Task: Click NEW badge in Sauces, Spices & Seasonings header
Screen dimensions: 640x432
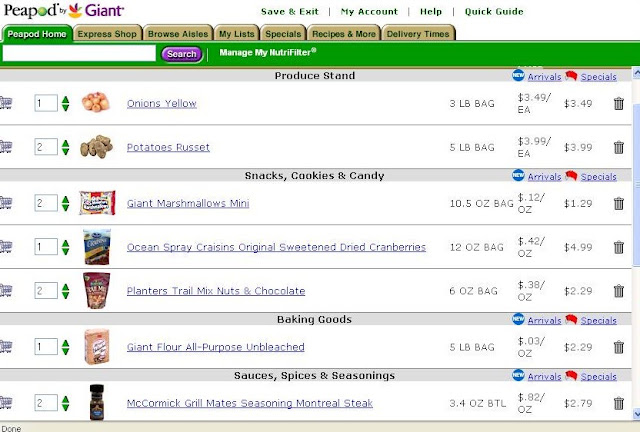Action: pos(518,375)
